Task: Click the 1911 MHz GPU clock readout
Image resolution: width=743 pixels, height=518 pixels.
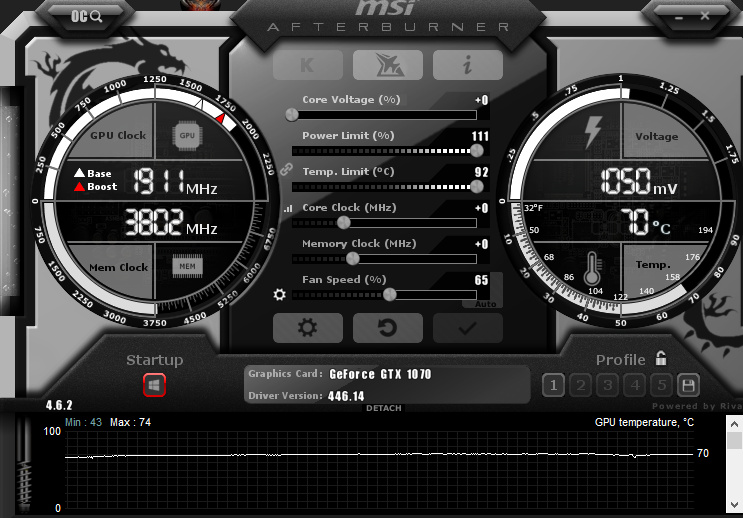Action: [x=174, y=182]
